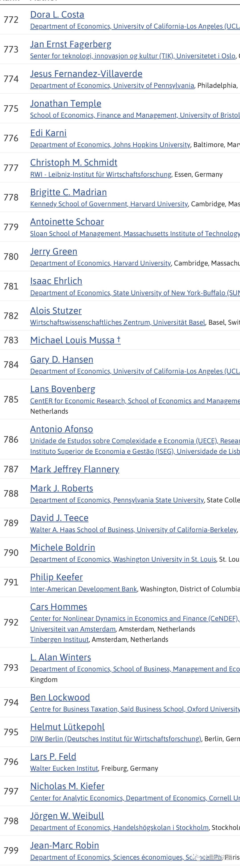Click the Jerry Green author link
240x868 pixels.
(54, 251)
